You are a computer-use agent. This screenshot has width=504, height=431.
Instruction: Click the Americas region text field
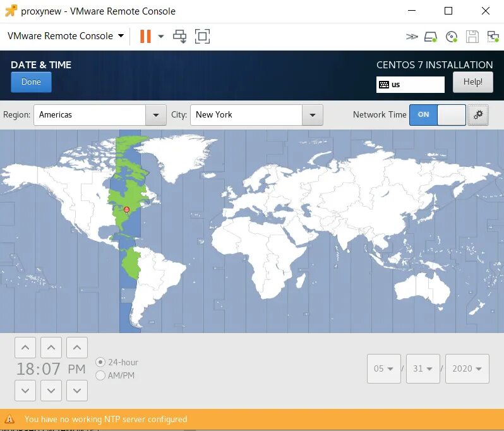point(90,115)
